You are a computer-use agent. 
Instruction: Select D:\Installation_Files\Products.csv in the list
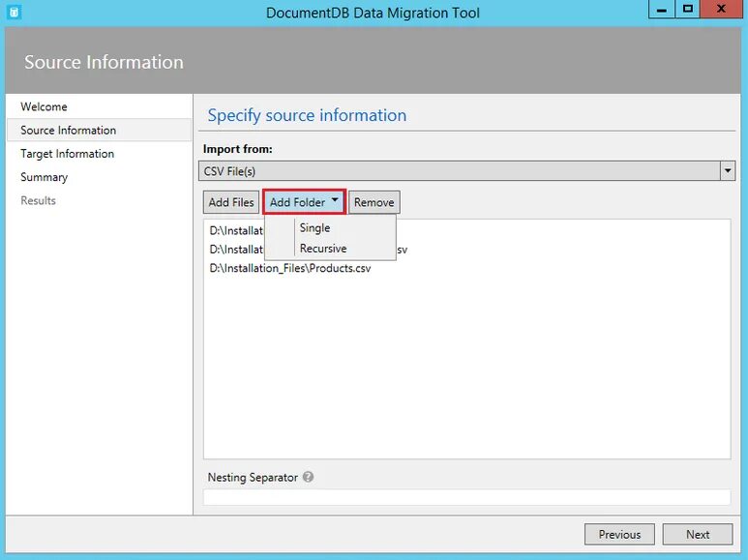[x=290, y=268]
